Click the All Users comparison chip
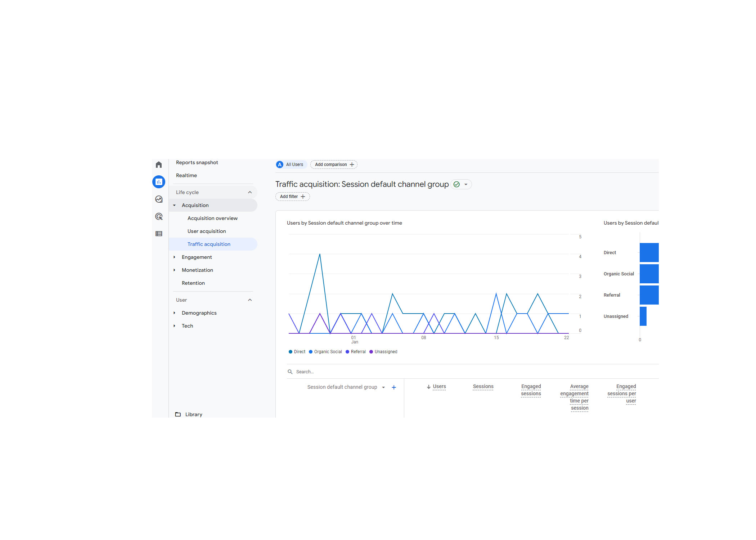The image size is (756, 540). (x=291, y=165)
